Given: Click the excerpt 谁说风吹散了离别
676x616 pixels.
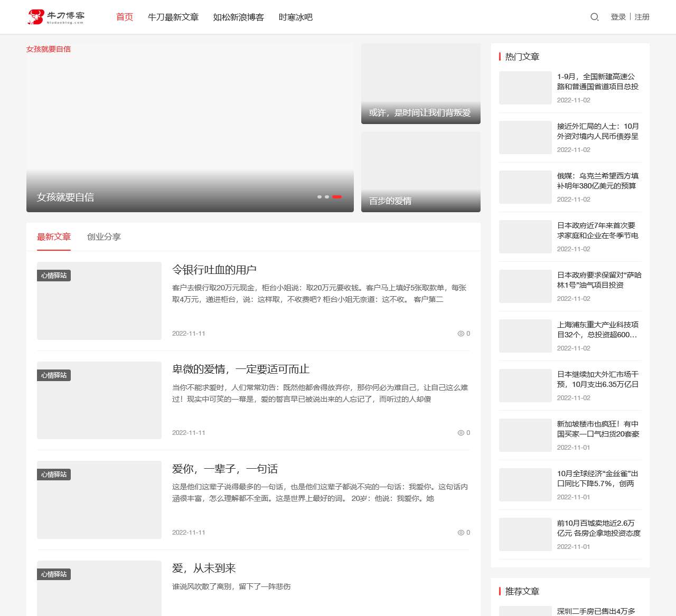Looking at the screenshot, I should click(x=231, y=586).
